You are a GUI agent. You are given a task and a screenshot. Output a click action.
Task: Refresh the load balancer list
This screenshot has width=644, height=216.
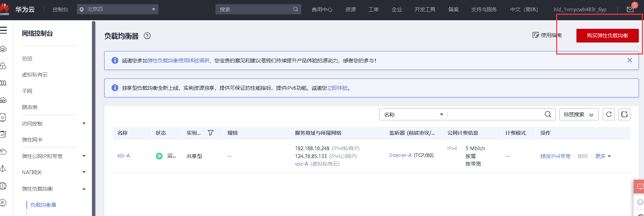(609, 115)
